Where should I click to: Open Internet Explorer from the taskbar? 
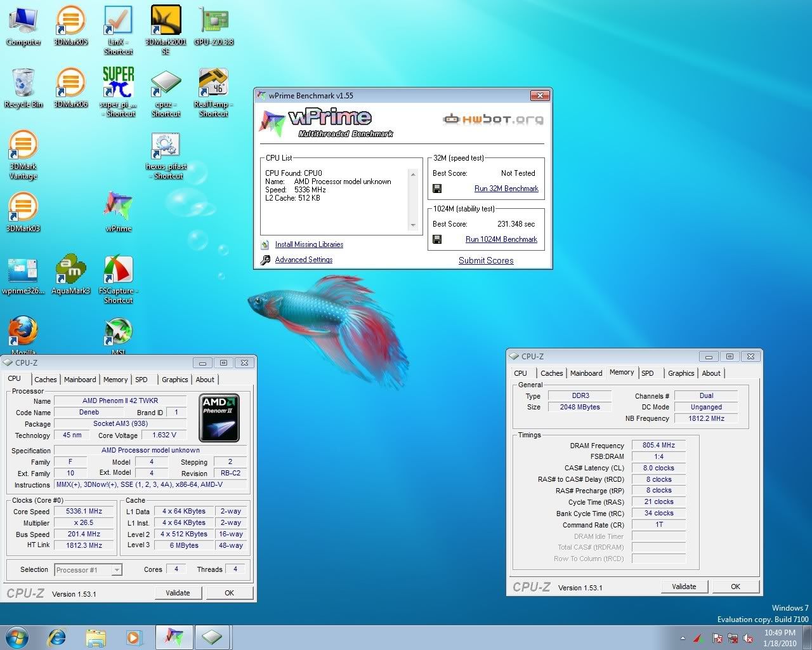[57, 637]
